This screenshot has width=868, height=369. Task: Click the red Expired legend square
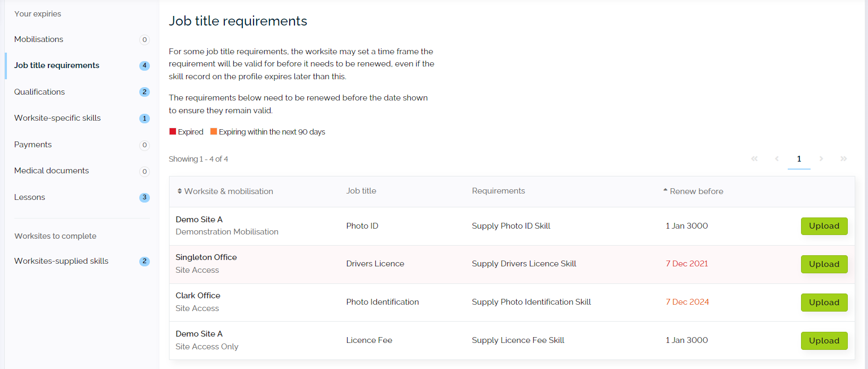[173, 131]
